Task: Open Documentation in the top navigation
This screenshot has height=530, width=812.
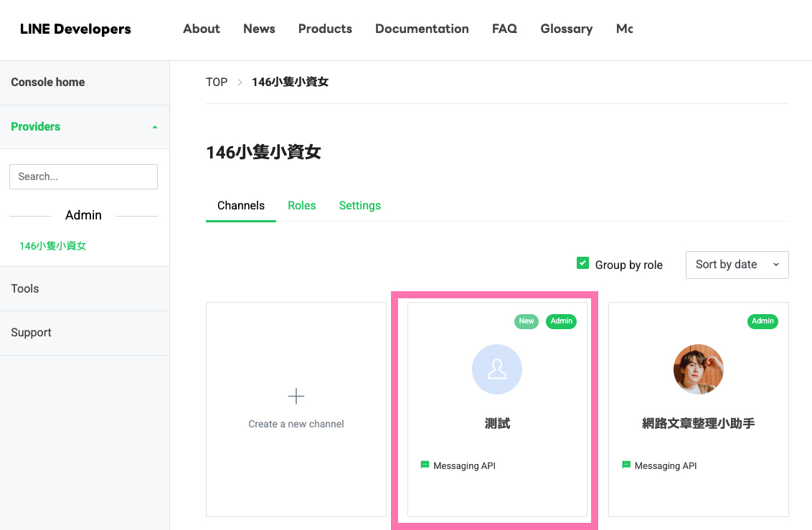Action: pos(422,29)
